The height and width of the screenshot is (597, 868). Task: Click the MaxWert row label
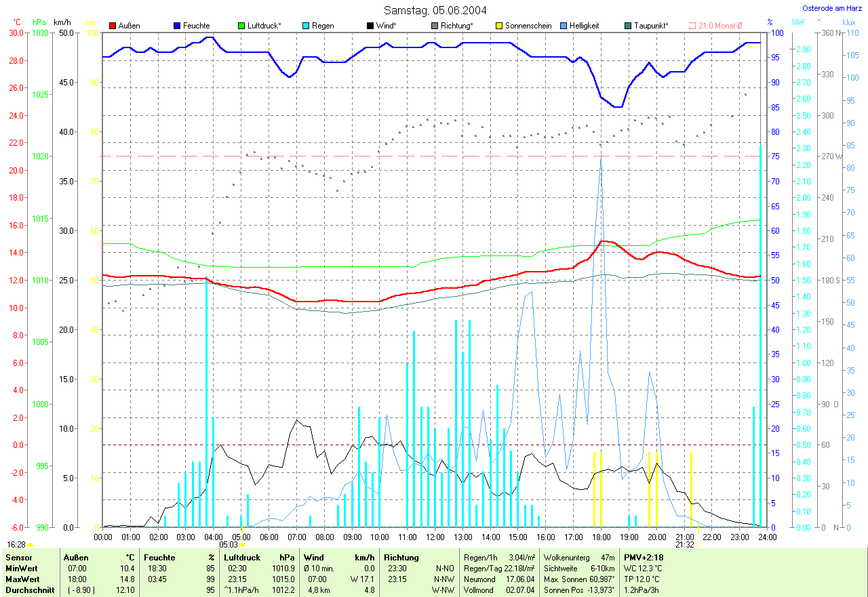22,579
